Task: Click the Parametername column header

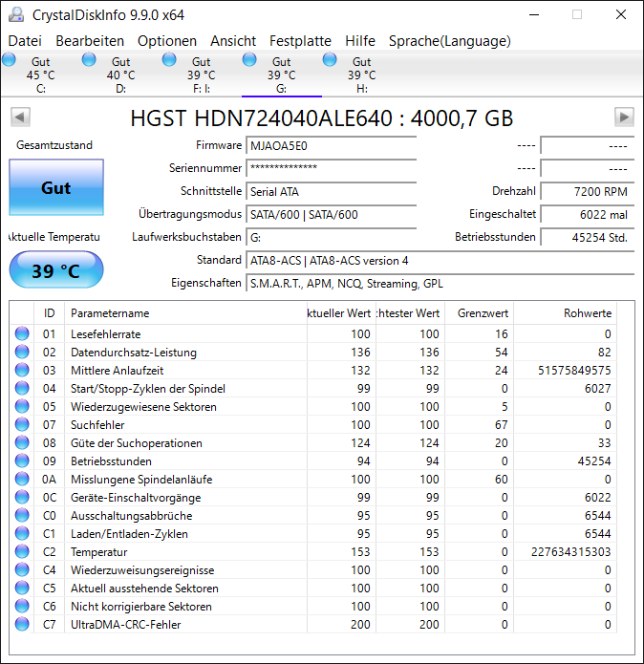Action: (185, 313)
